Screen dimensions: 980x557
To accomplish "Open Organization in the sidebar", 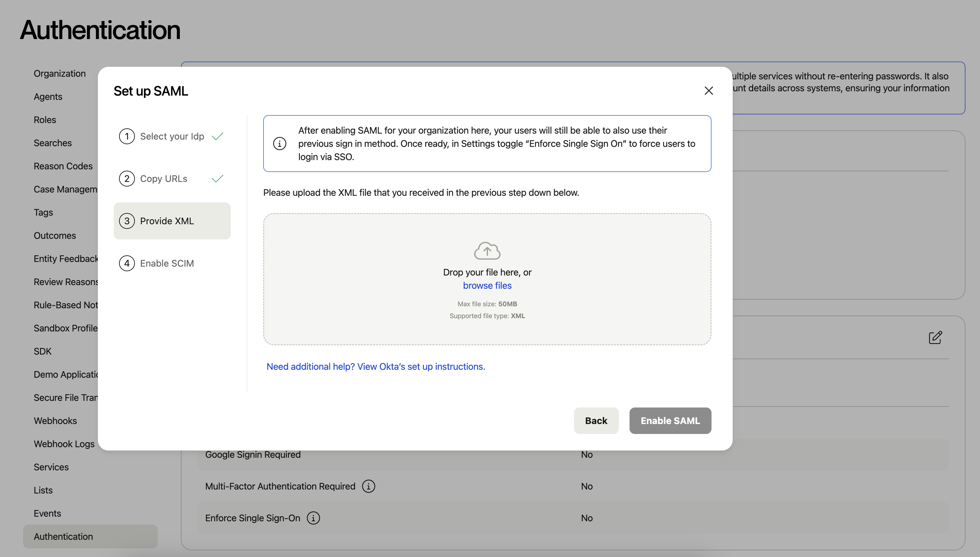I will click(60, 73).
